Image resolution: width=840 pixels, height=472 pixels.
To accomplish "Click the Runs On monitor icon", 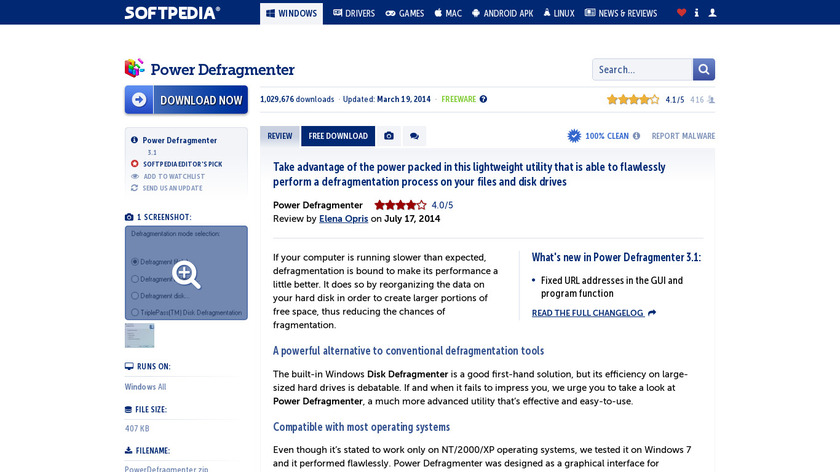I will [129, 366].
